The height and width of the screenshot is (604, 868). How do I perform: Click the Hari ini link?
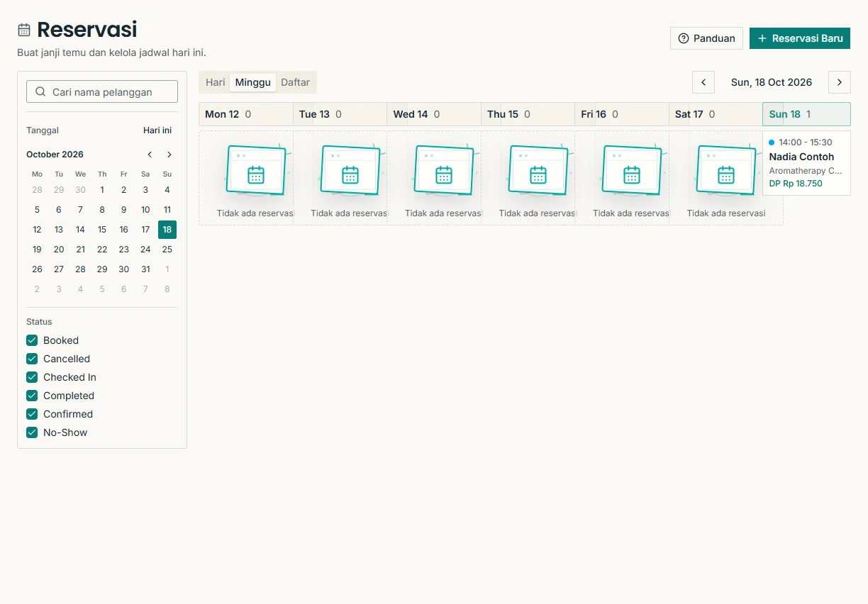pyautogui.click(x=157, y=130)
